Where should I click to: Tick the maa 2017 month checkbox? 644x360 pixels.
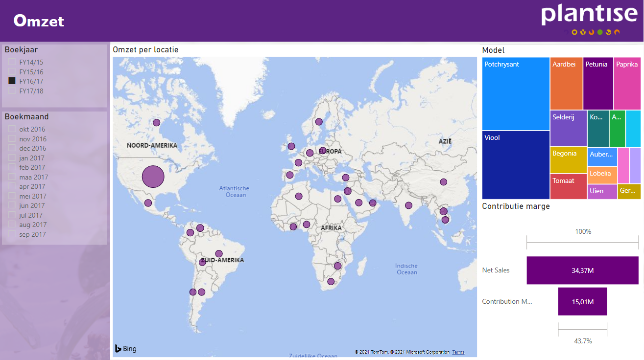point(12,177)
